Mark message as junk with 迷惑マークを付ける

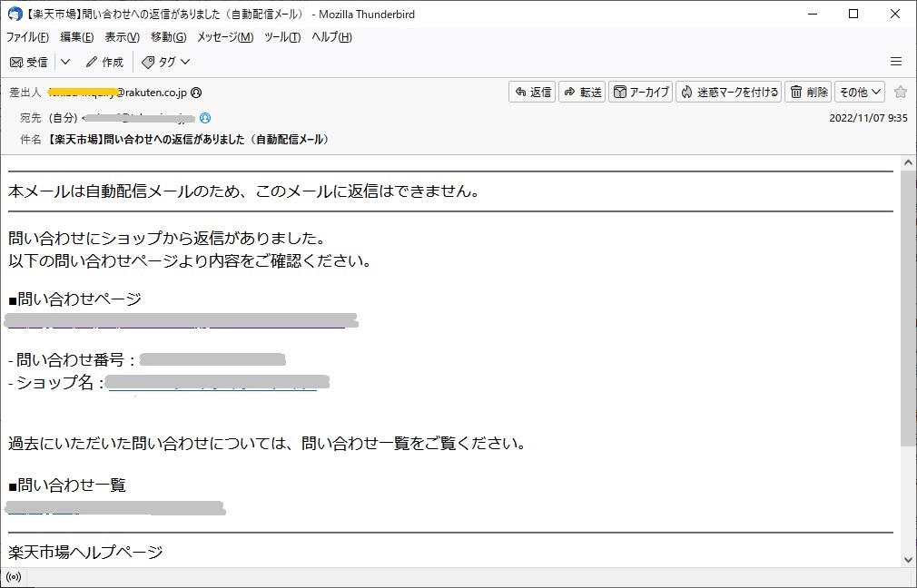728,92
